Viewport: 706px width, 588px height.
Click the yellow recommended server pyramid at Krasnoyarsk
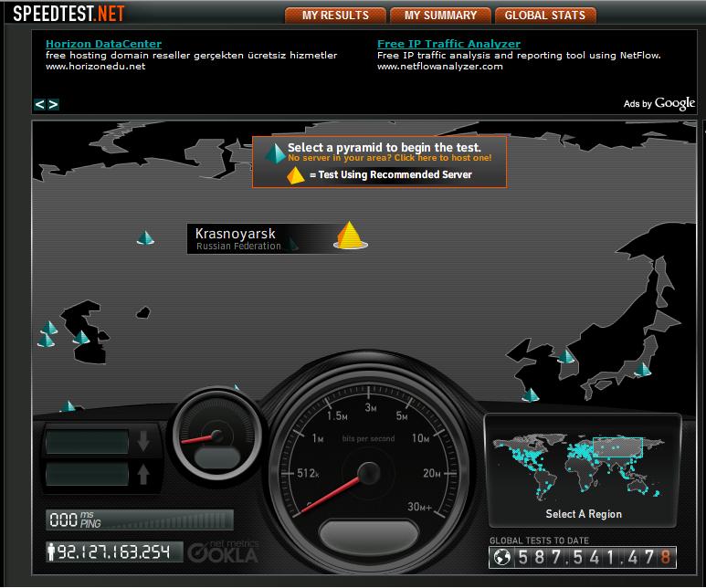coord(348,236)
